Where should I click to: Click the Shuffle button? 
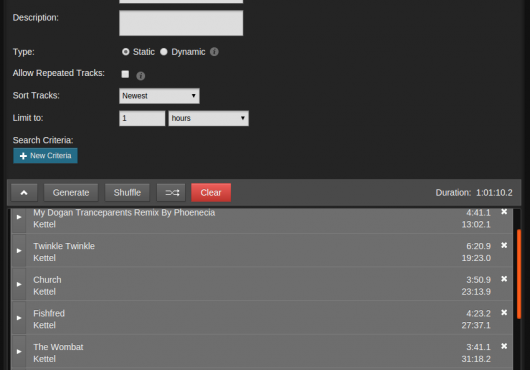(127, 193)
